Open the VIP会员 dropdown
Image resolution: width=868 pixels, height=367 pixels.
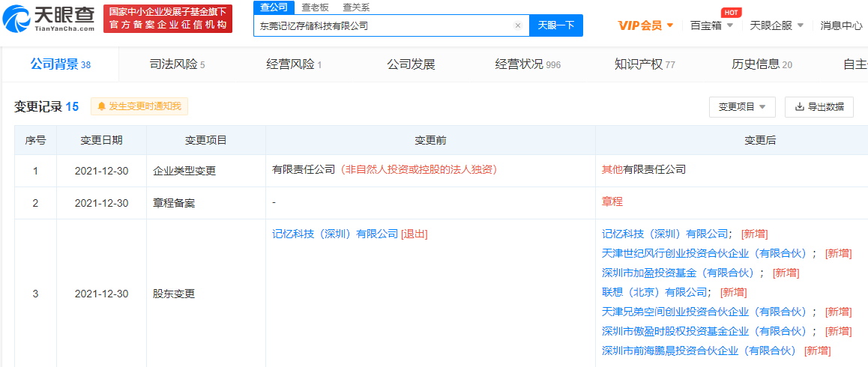(645, 25)
